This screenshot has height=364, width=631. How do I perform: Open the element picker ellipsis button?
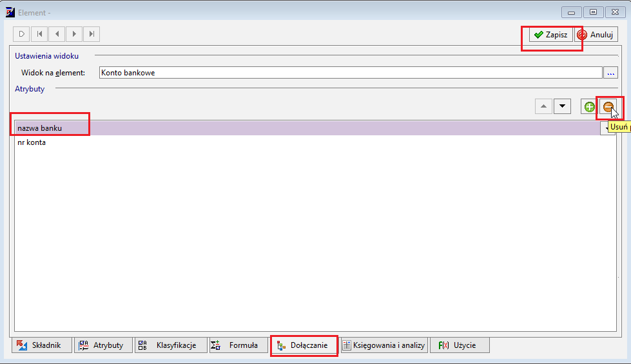click(x=610, y=73)
